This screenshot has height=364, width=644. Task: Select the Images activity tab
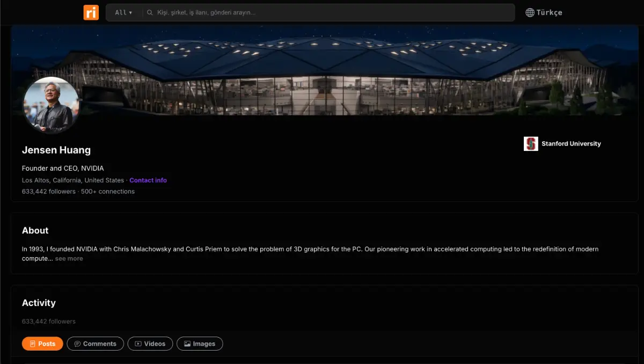coord(200,344)
